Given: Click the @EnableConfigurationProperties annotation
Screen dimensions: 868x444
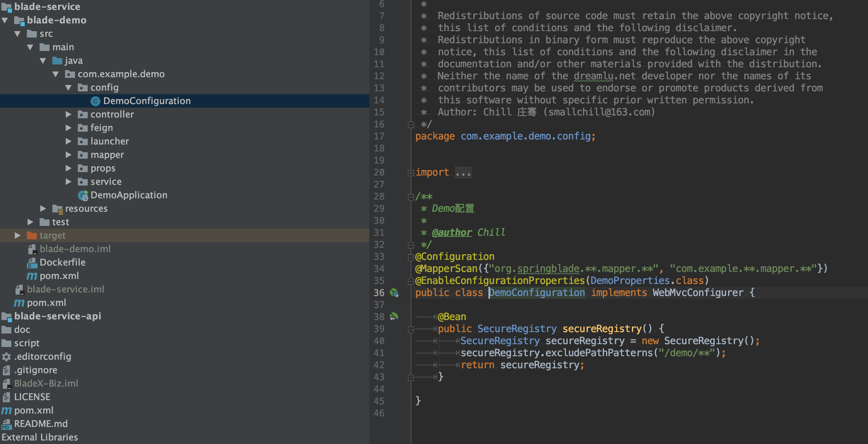Looking at the screenshot, I should [x=500, y=281].
